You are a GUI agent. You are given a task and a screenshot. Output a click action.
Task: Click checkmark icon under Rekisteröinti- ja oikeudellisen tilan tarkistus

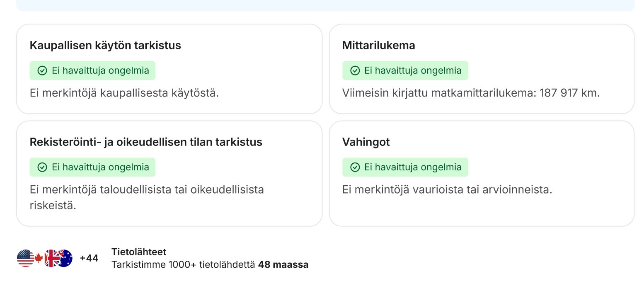(42, 167)
